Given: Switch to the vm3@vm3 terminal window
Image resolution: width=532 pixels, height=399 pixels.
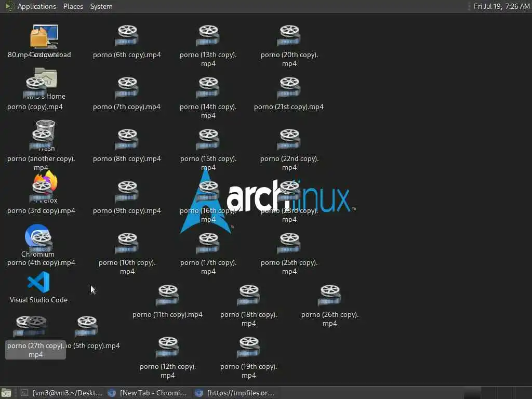Looking at the screenshot, I should pos(62,393).
